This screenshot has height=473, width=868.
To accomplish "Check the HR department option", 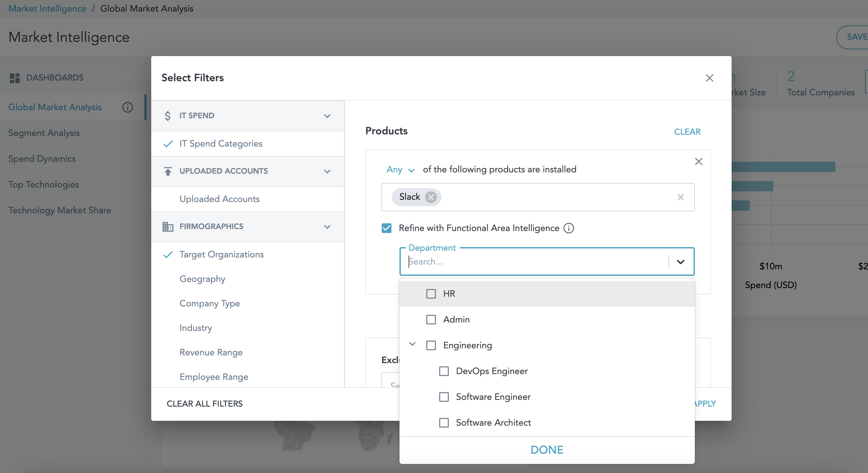I will (431, 294).
